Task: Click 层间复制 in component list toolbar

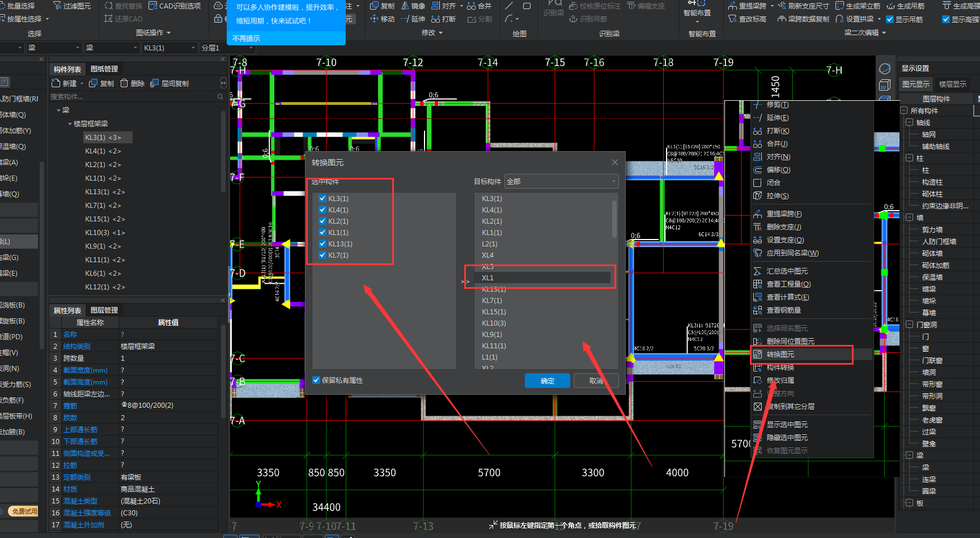Action: point(169,83)
